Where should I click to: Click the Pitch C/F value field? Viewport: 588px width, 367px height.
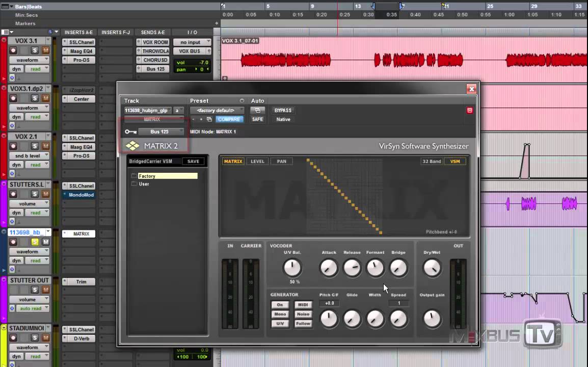(x=329, y=303)
